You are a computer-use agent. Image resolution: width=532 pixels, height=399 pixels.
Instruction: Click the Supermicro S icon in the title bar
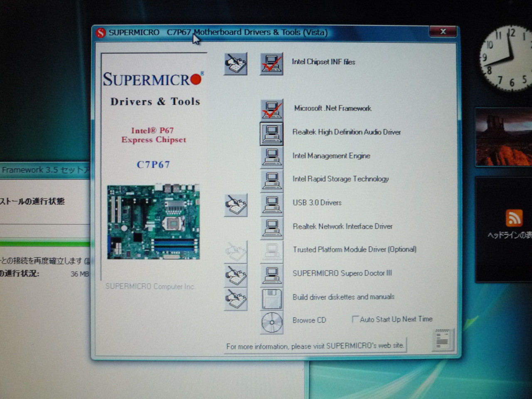click(x=101, y=33)
